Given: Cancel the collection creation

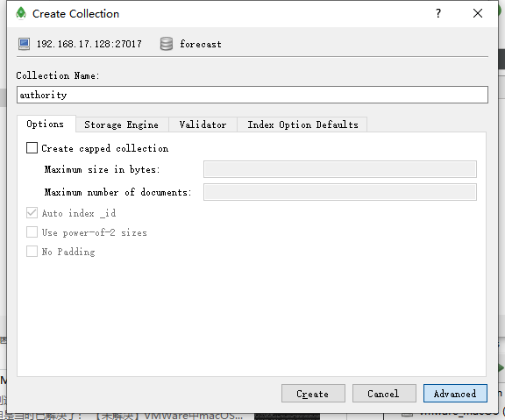Looking at the screenshot, I should pyautogui.click(x=384, y=394).
